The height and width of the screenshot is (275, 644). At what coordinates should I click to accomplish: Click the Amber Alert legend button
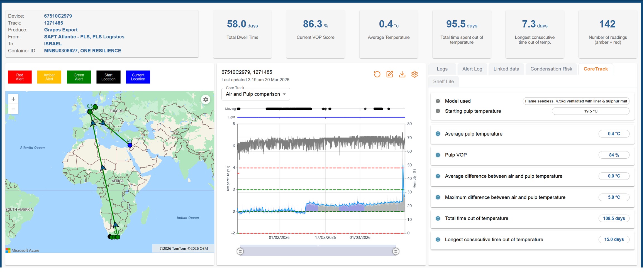tap(49, 77)
